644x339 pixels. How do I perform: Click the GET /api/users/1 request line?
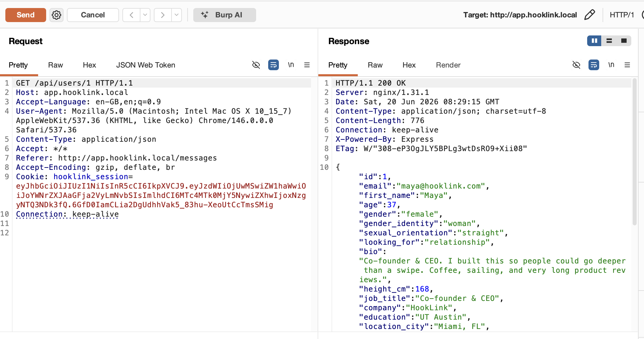pyautogui.click(x=74, y=83)
